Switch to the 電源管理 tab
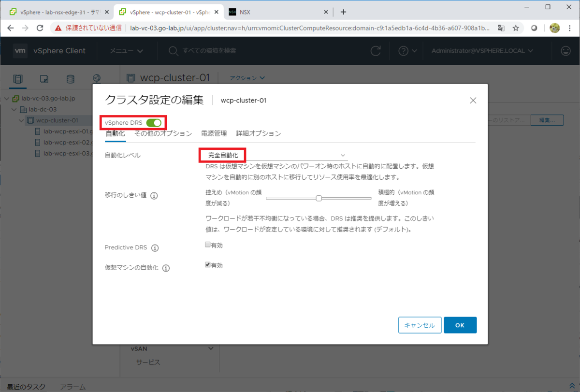This screenshot has width=580, height=392. pos(214,133)
